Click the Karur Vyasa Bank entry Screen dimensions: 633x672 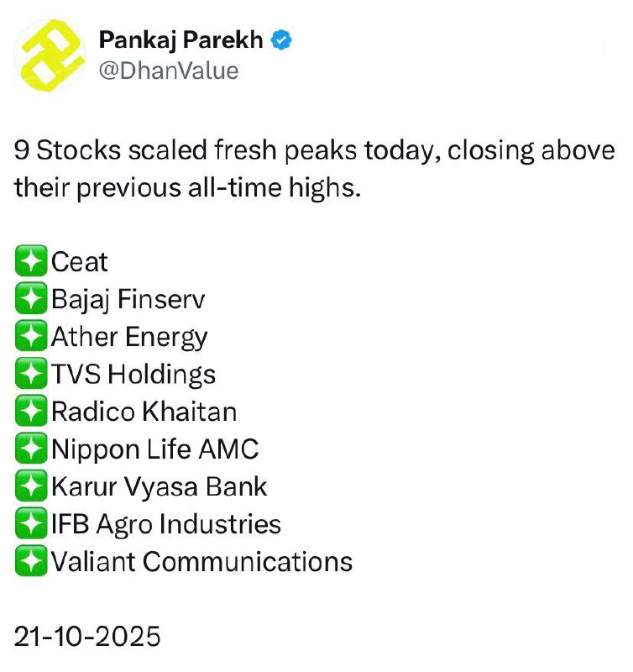pos(159,486)
